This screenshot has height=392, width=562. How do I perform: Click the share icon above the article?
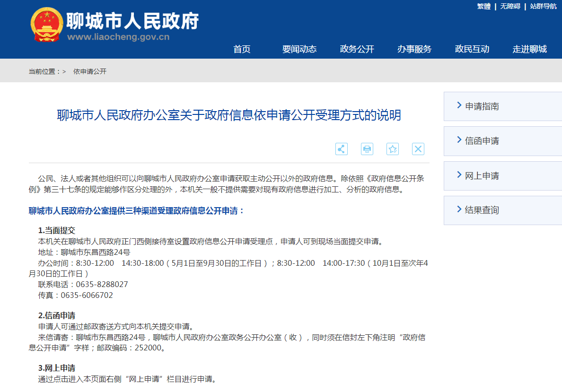(342, 148)
